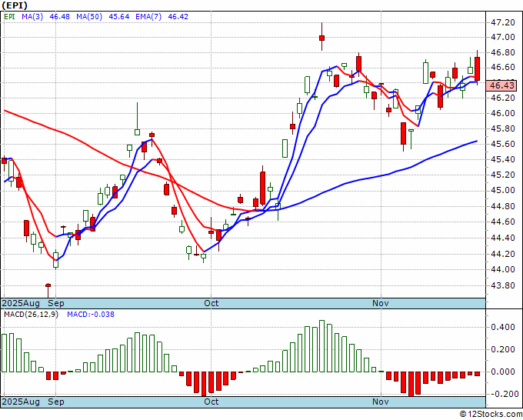Select the 47.00 price axis label
The height and width of the screenshot is (420, 523).
coord(503,37)
